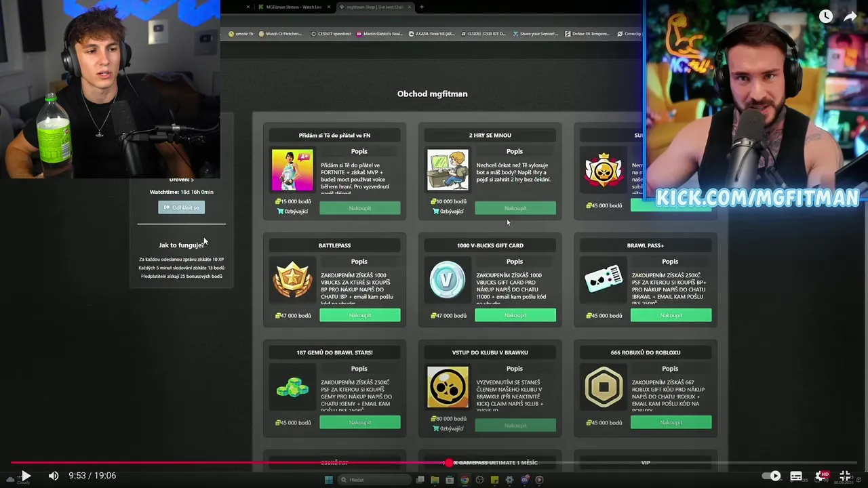
Task: Open a new browser tab with the plus
Action: (421, 7)
